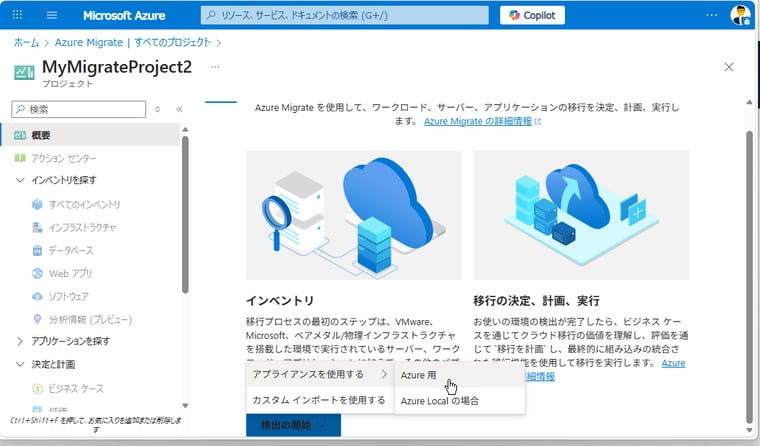Open Azure Migrate | すべてのプロジェクト breadcrumb
760x446 pixels.
133,43
